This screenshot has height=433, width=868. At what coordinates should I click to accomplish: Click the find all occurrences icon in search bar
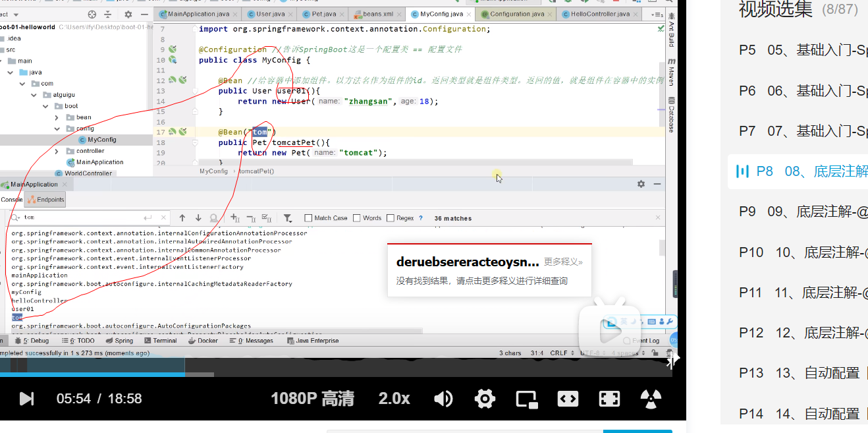[214, 217]
